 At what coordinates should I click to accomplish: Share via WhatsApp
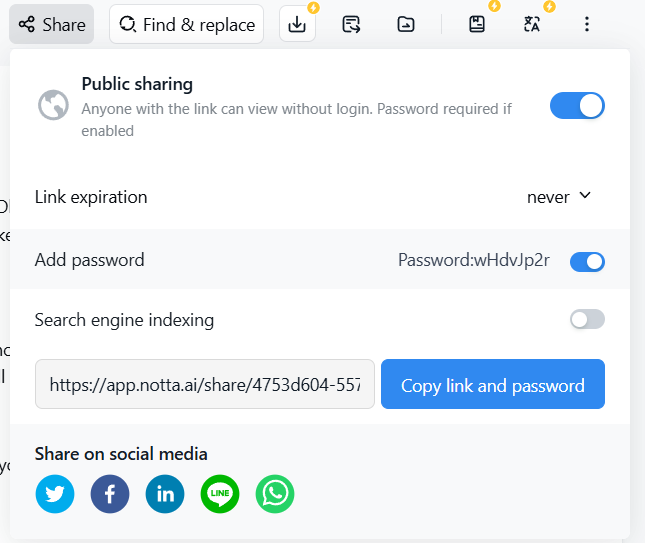pos(275,494)
